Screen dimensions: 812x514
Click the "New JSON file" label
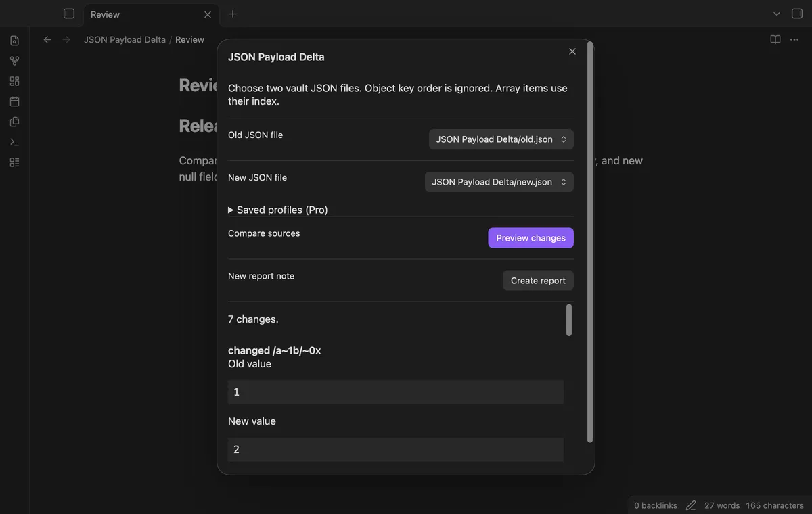click(257, 177)
